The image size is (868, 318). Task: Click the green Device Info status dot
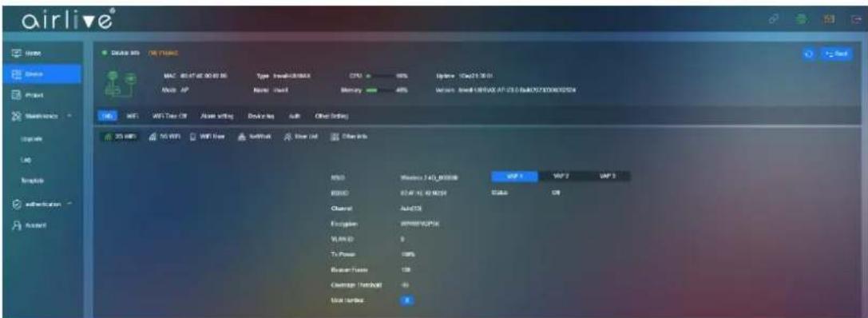pyautogui.click(x=104, y=54)
